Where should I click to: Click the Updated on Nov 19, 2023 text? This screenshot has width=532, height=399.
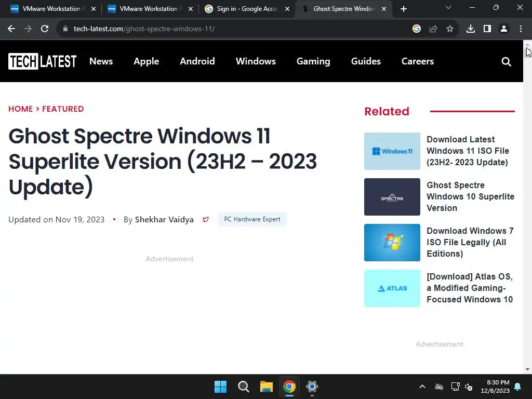[56, 220]
